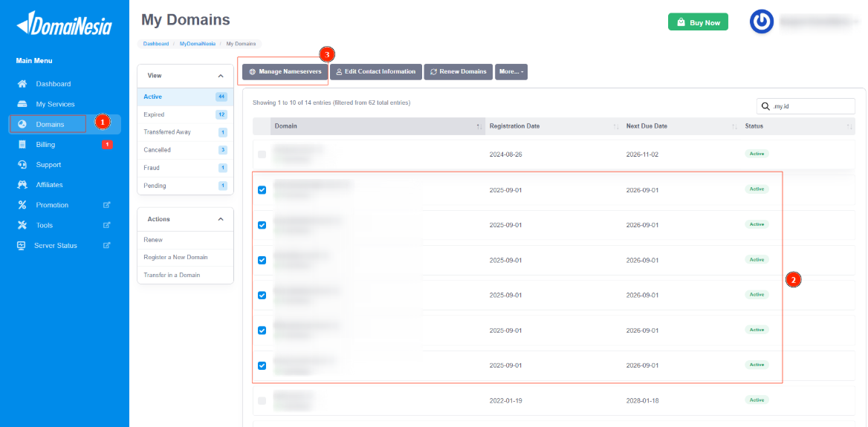Click the Server Status monitor icon
This screenshot has height=427, width=868.
click(x=22, y=245)
